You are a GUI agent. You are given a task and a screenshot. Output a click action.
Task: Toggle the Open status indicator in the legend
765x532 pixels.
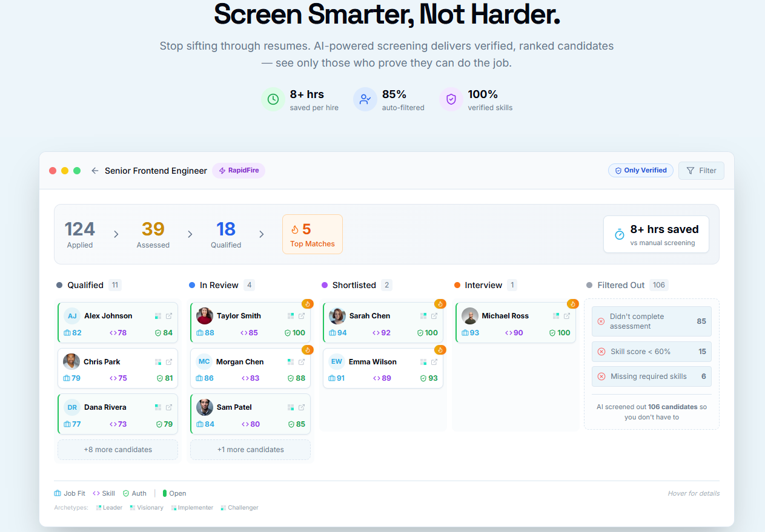(x=162, y=493)
